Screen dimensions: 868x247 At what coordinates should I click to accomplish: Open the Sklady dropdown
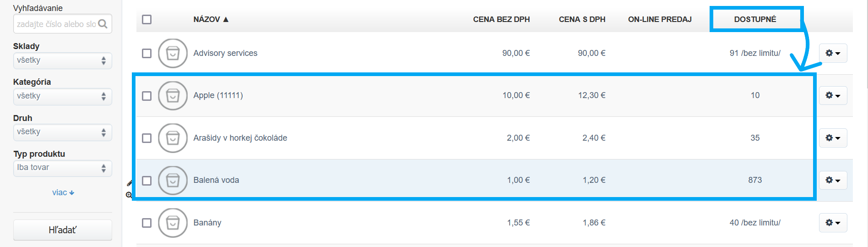[x=62, y=60]
